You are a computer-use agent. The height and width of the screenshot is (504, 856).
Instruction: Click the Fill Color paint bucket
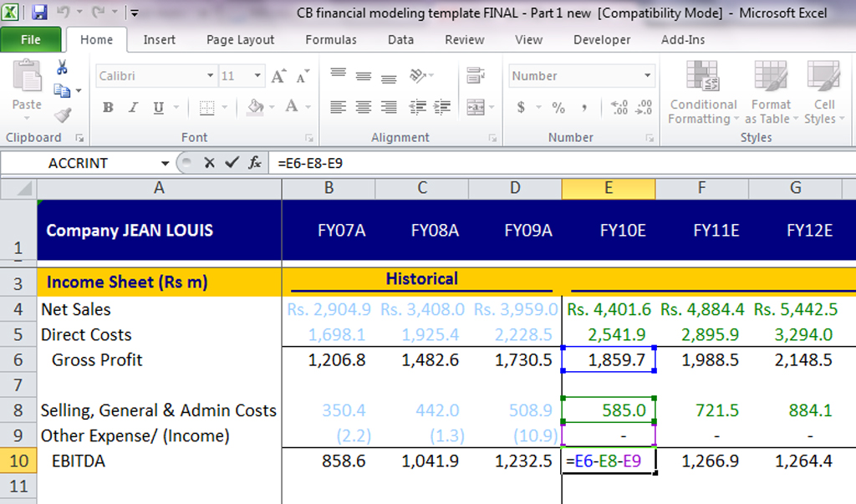(255, 108)
